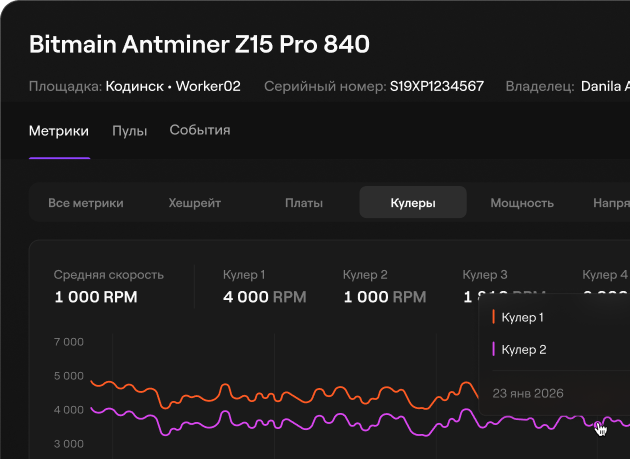Click Кулер 1 value 4 000 RPM
The width and height of the screenshot is (630, 459).
tap(264, 297)
